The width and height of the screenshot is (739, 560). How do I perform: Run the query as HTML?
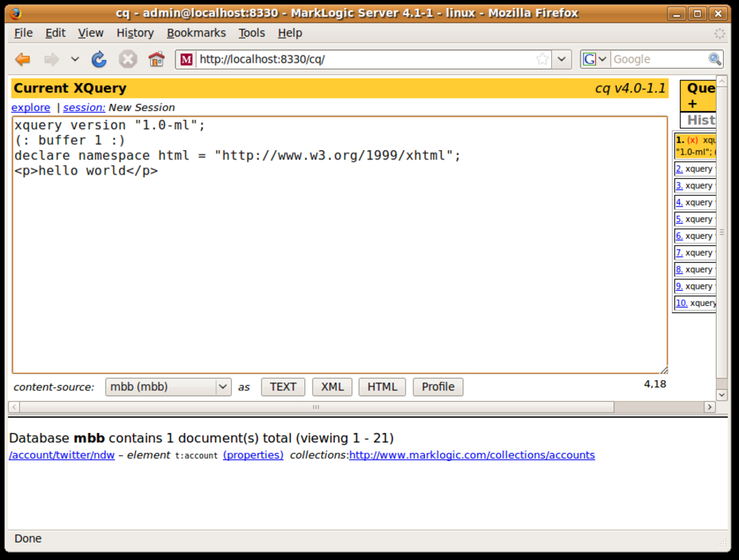[382, 387]
